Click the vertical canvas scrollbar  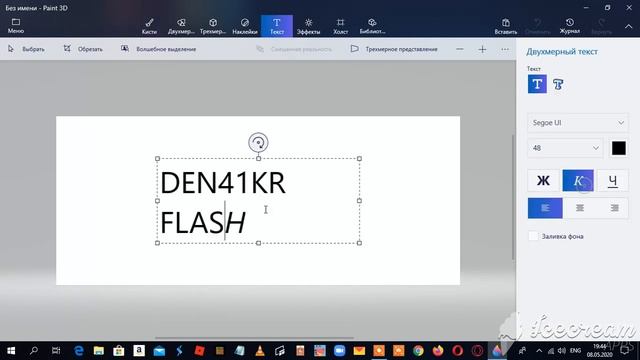(x=513, y=197)
